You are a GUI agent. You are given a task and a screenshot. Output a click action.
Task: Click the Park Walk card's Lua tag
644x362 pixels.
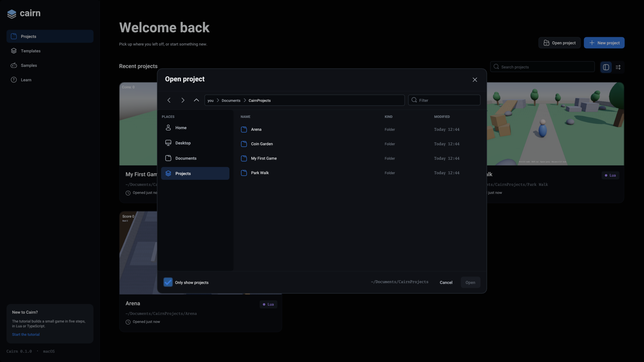[611, 175]
